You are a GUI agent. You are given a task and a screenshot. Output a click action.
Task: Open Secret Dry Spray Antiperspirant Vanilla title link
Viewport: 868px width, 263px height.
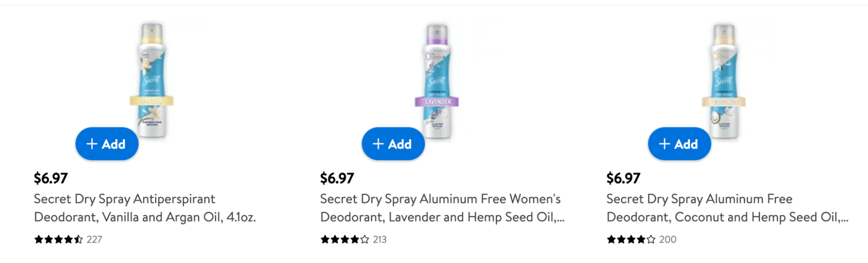pyautogui.click(x=145, y=208)
